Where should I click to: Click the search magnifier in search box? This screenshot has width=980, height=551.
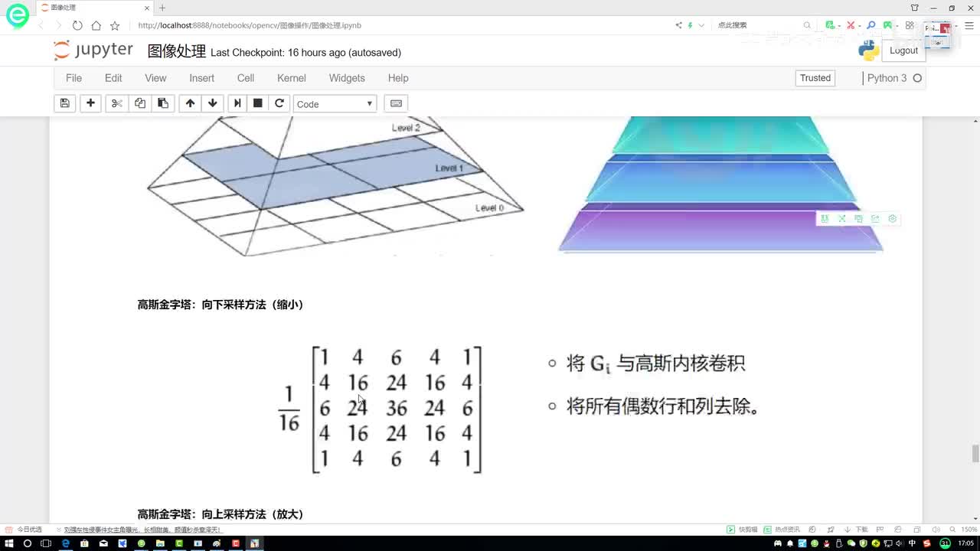[x=807, y=25]
